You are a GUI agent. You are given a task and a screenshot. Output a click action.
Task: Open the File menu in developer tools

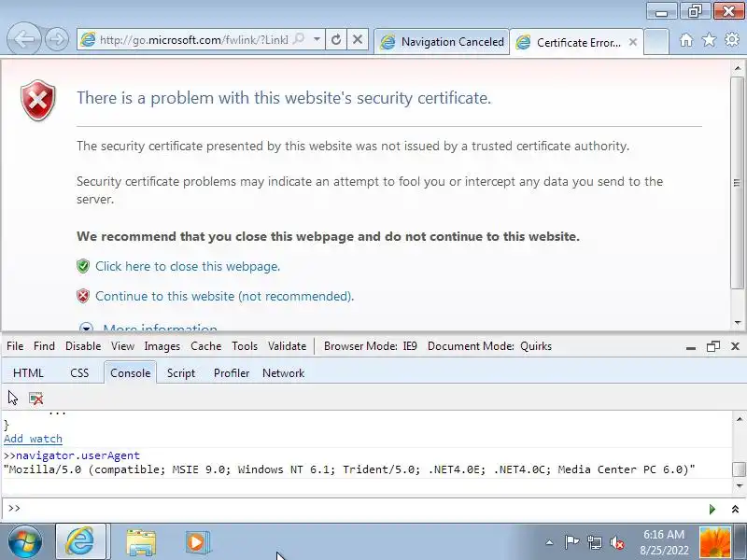point(15,346)
